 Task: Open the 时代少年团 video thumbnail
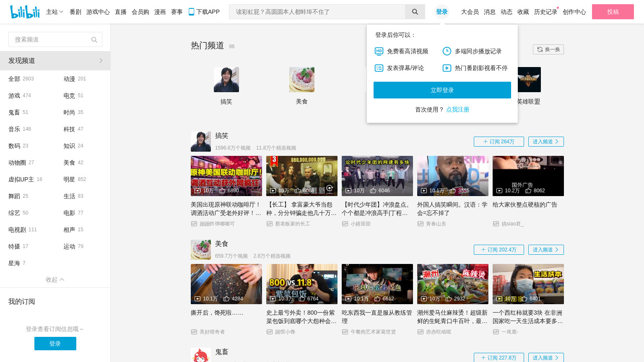point(377,176)
